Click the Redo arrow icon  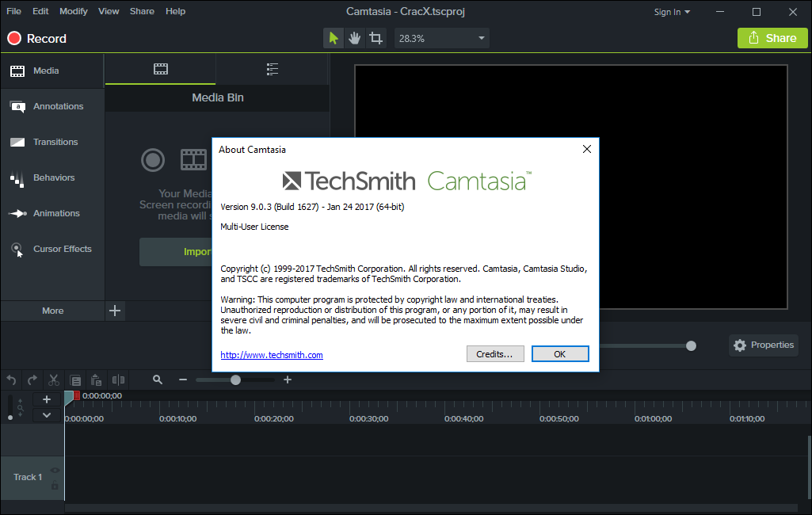[x=32, y=380]
